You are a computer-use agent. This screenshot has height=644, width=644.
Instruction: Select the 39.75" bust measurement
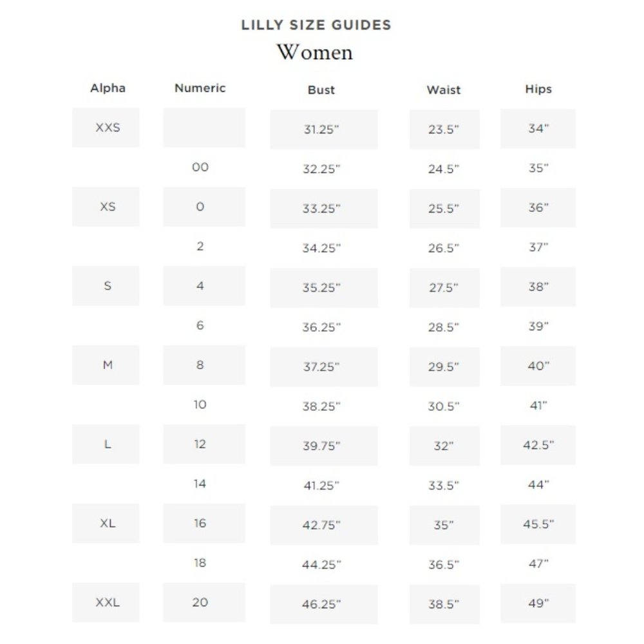[321, 446]
